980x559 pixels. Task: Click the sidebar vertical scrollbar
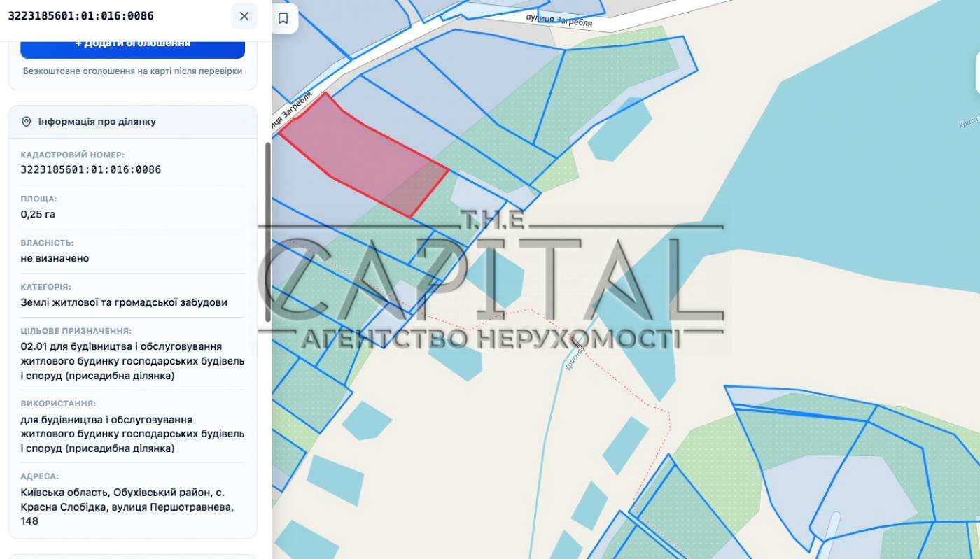click(x=267, y=231)
